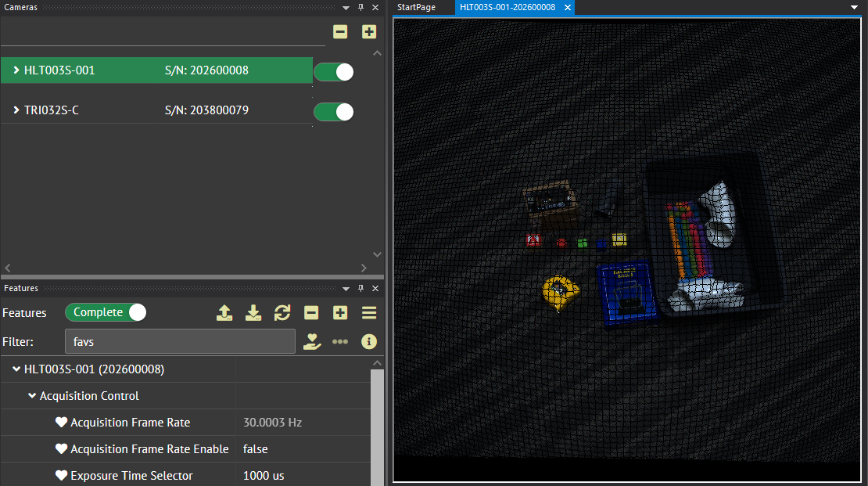Click the info icon beside filter
This screenshot has width=868, height=486.
[x=369, y=342]
